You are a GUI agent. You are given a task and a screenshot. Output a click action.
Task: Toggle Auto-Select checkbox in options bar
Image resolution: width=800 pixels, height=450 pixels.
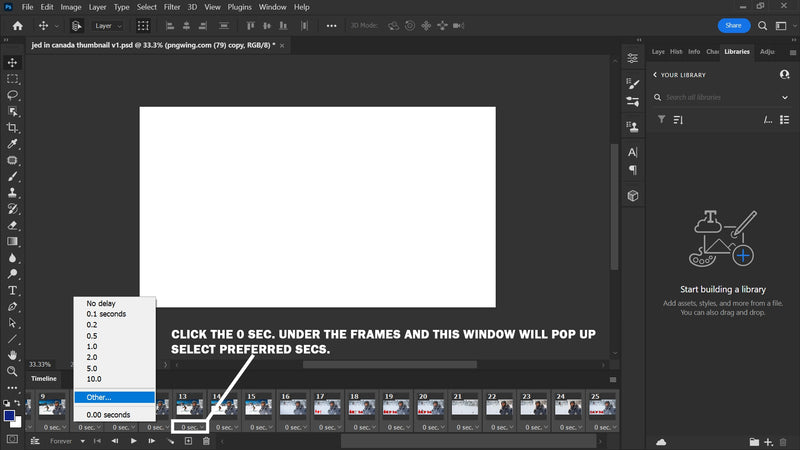(x=76, y=25)
